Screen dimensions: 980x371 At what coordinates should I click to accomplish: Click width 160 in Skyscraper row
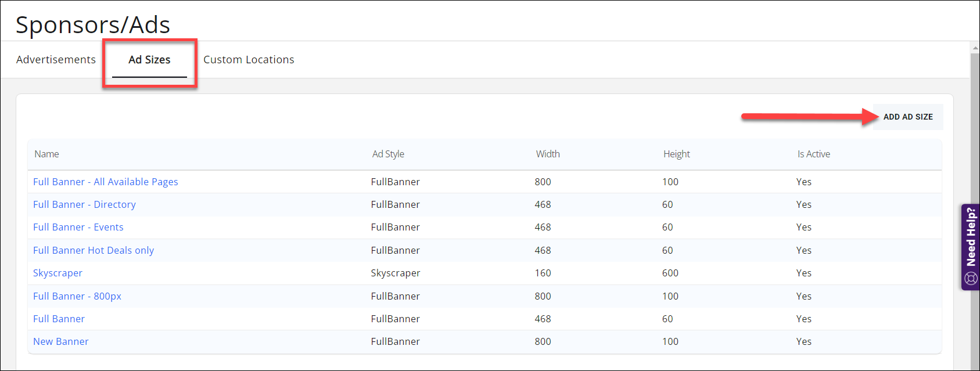(543, 273)
